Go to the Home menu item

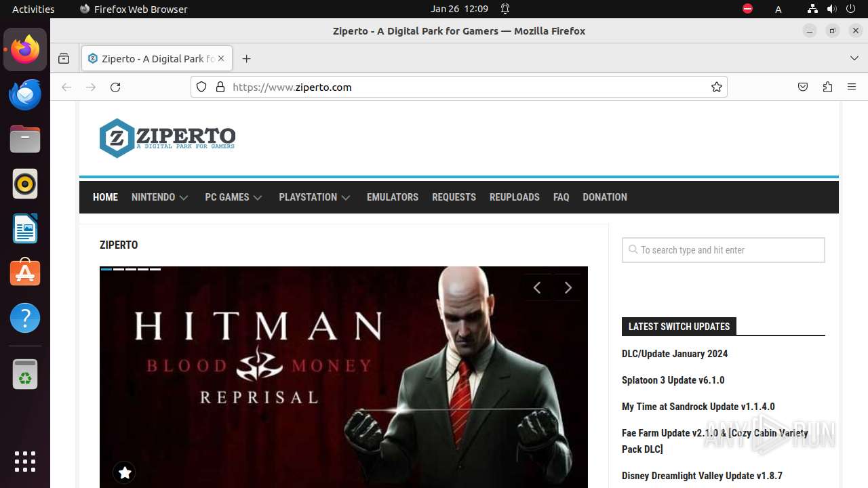(x=105, y=197)
